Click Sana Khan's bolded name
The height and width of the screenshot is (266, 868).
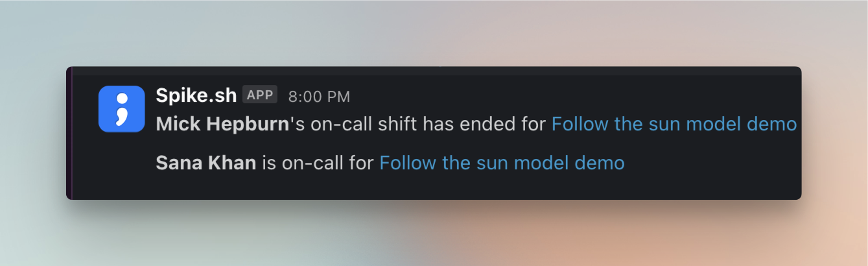(205, 162)
